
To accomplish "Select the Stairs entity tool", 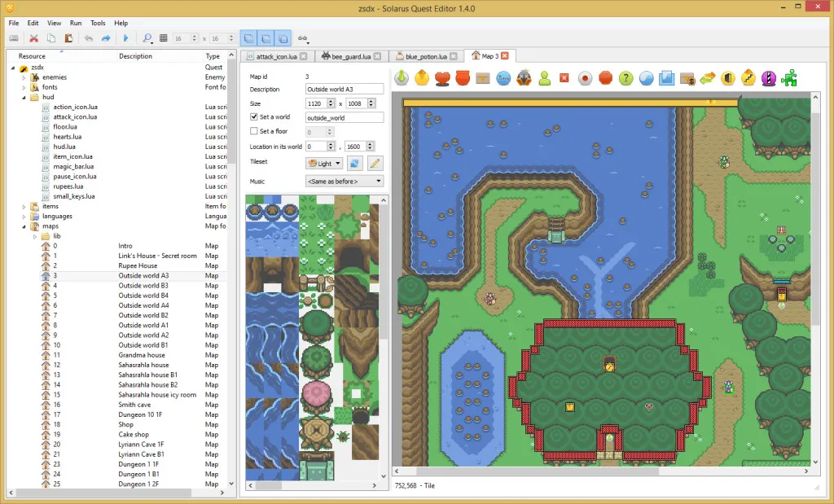I will click(748, 78).
